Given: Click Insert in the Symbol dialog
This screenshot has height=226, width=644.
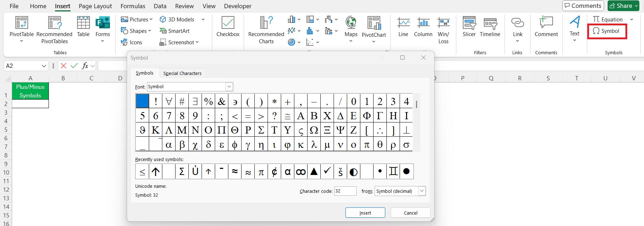Looking at the screenshot, I should pos(365,213).
